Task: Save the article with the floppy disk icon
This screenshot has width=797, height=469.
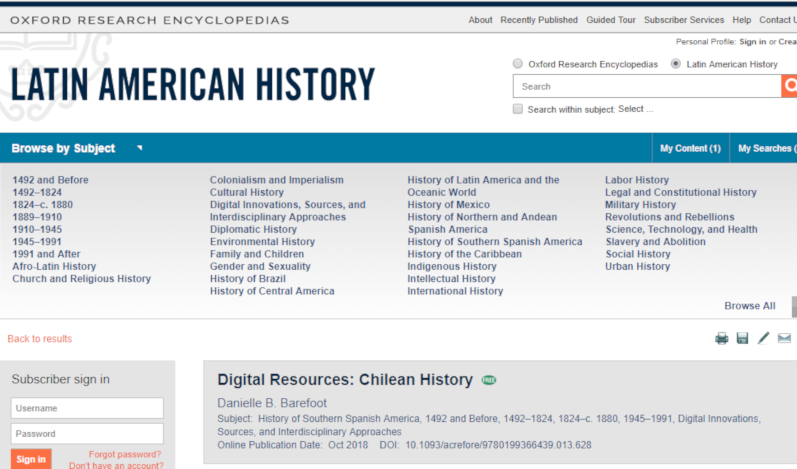Action: pyautogui.click(x=742, y=338)
